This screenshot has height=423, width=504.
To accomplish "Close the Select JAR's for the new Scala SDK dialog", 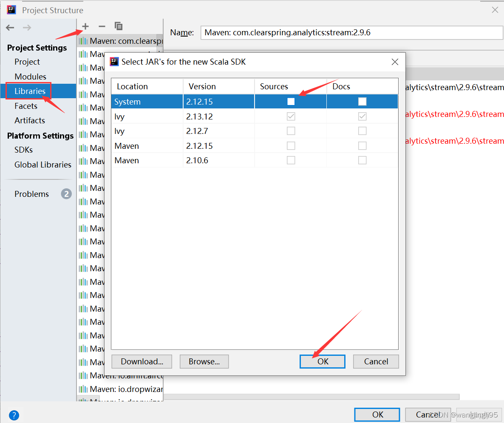I will pos(395,62).
